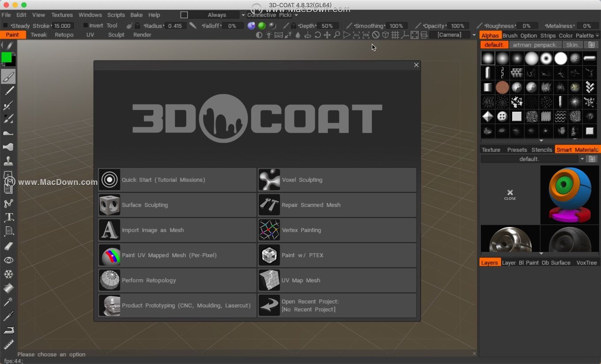Choose Repair Scanned Mesh option
Viewport: 601px width, 364px height.
337,205
